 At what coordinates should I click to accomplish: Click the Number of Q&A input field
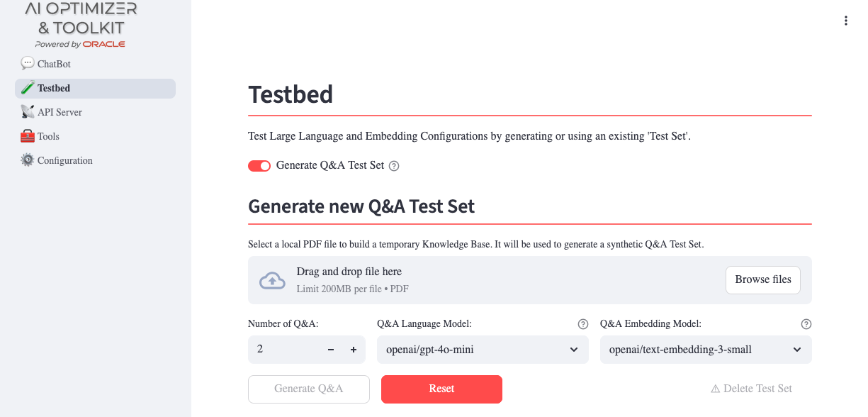(x=283, y=350)
